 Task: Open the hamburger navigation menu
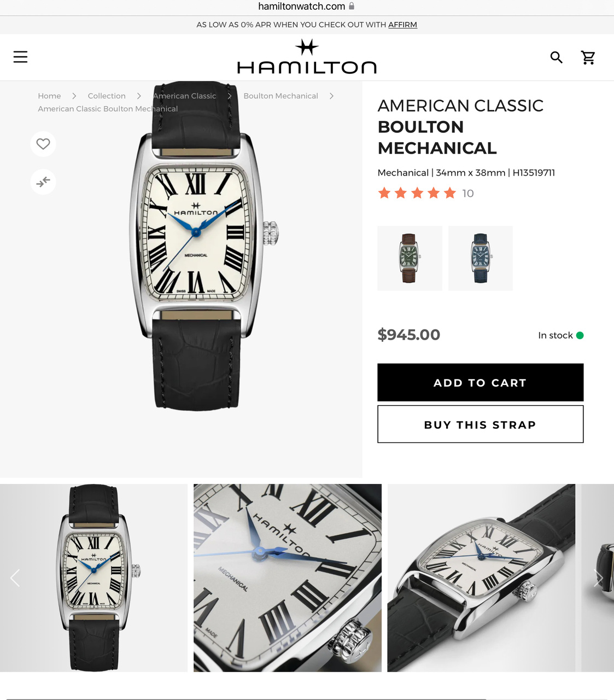point(20,57)
